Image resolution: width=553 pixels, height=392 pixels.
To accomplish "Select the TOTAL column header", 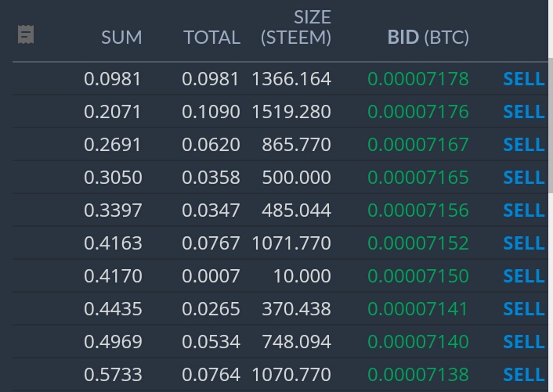I will coord(212,38).
